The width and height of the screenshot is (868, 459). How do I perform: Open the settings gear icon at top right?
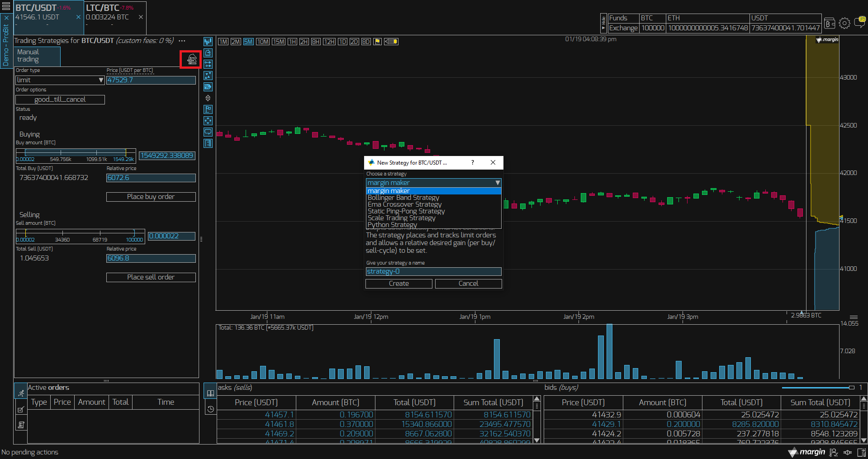[844, 23]
